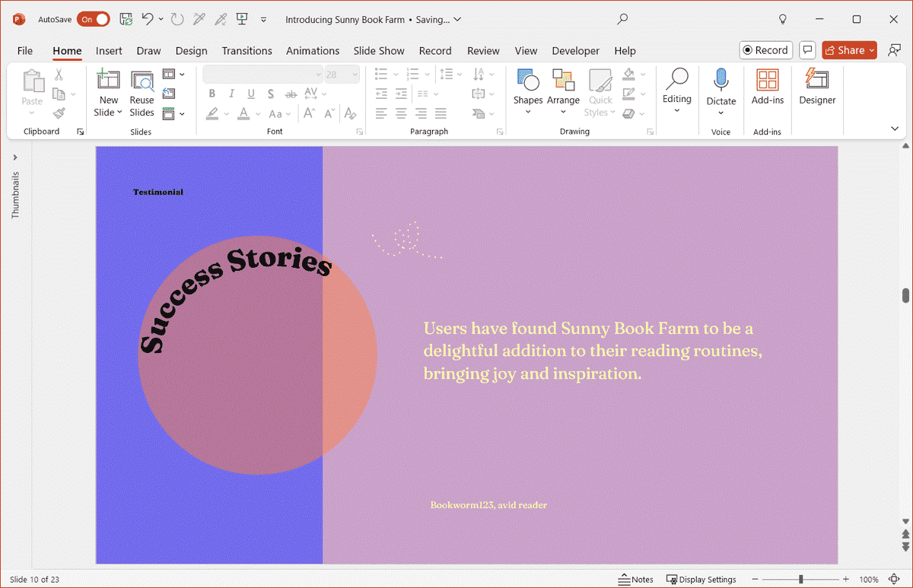Start presentation from beginning icon
The width and height of the screenshot is (913, 588).
[x=242, y=19]
